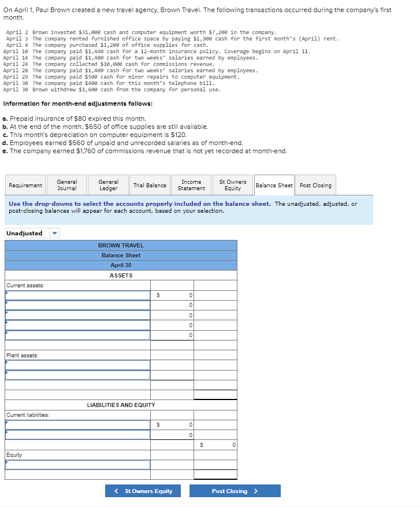Click the 'Current assets:' label

click(25, 285)
